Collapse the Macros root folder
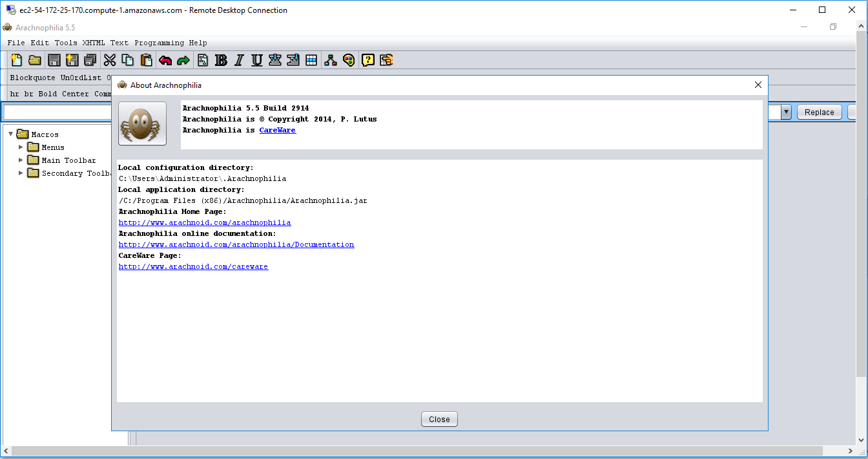This screenshot has height=459, width=868. click(10, 134)
